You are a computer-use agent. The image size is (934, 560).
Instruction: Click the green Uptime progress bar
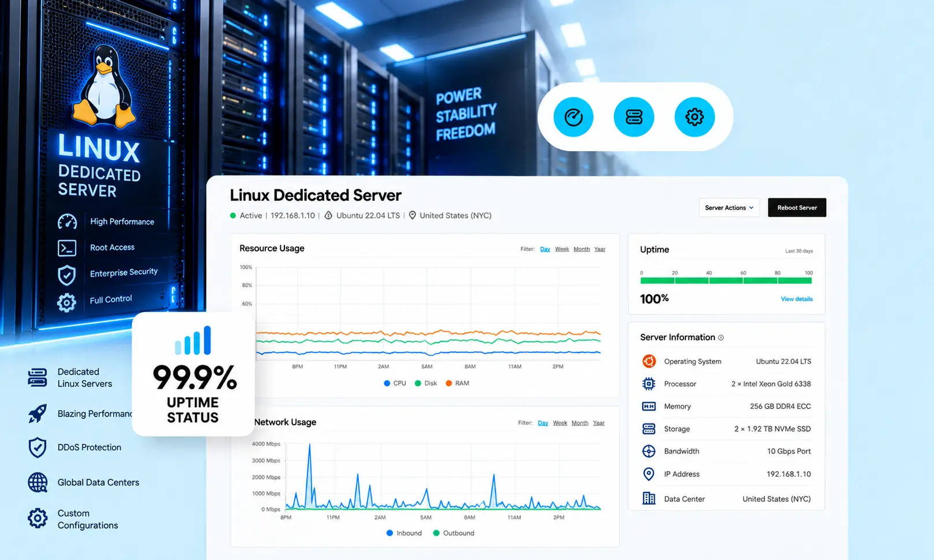[726, 281]
